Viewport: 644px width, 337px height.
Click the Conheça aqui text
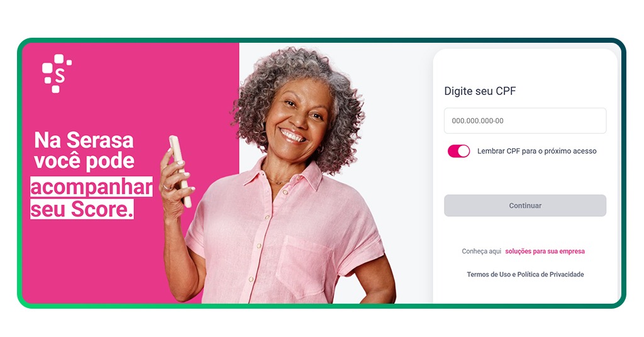coord(481,251)
